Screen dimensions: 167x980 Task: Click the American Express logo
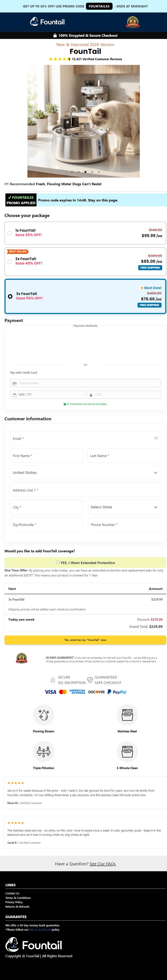(77, 692)
